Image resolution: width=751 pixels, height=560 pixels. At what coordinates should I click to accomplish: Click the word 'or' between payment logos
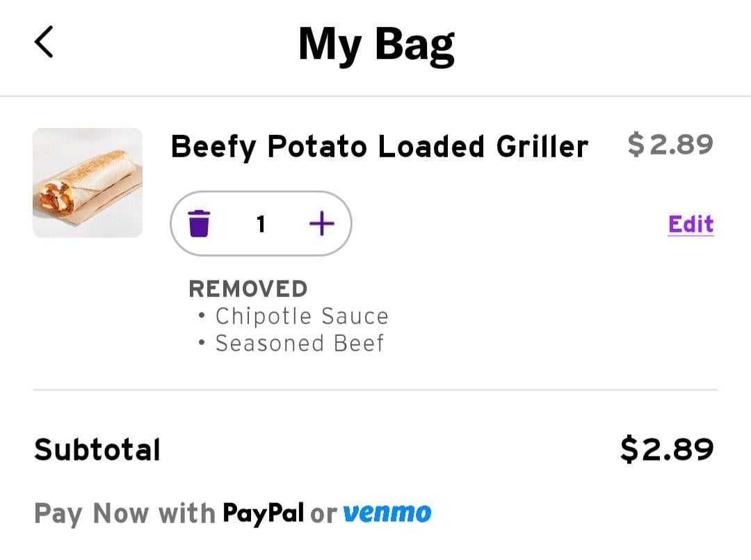[323, 514]
